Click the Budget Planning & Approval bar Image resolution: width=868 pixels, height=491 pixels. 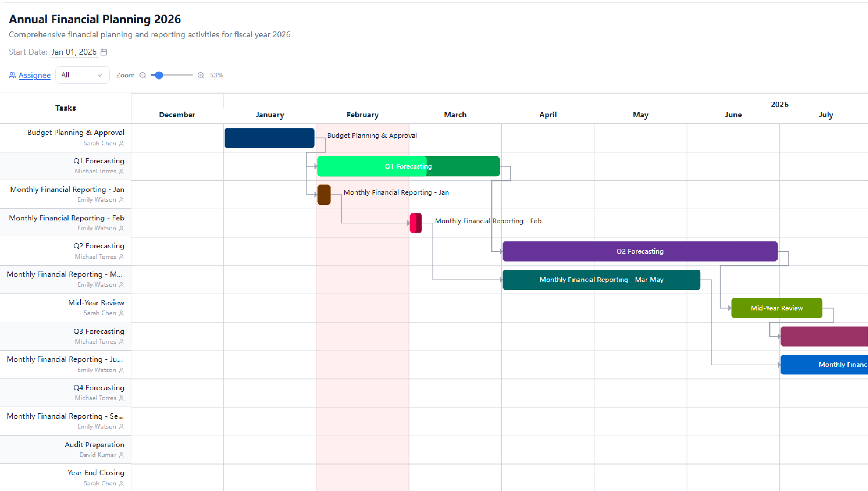(269, 138)
